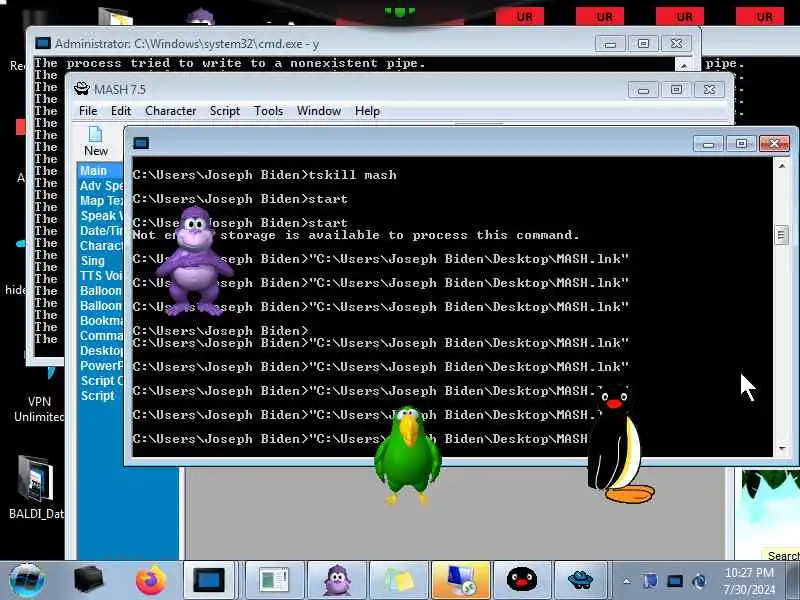Select the Date/Ti… item in MASH sidebar
800x600 pixels.
(x=101, y=231)
